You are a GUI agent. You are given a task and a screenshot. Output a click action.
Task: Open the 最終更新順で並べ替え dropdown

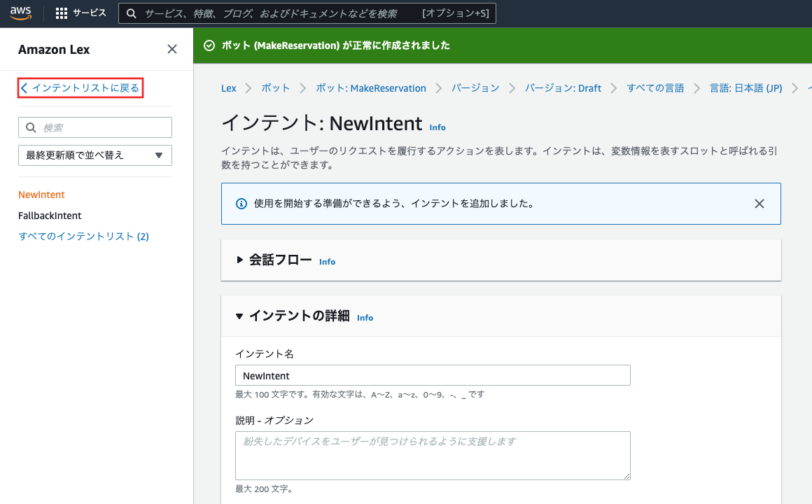click(95, 155)
